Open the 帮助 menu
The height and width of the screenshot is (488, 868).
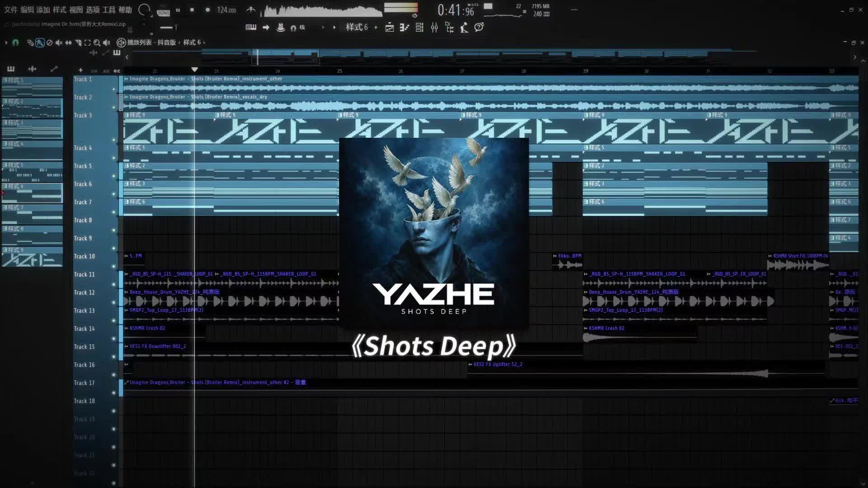tap(125, 9)
